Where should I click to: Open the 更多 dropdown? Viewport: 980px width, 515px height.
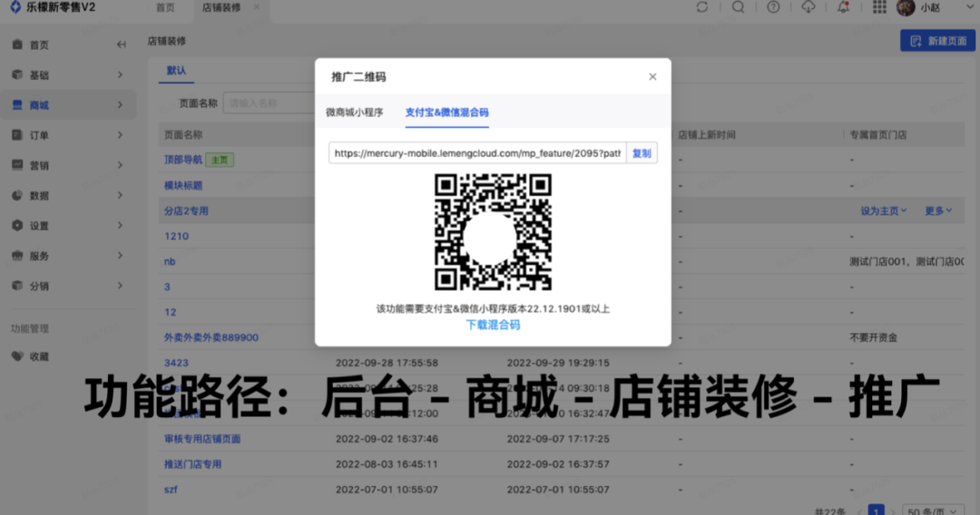938,211
